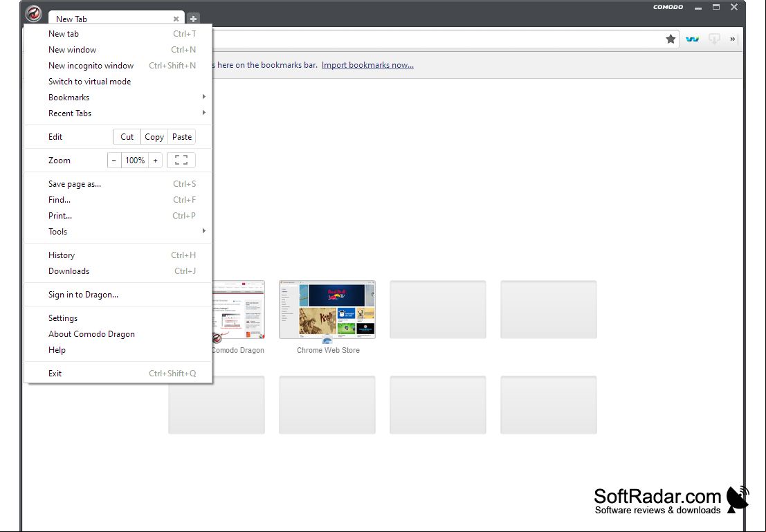Open Comodo Dragon site thumbnail
This screenshot has width=766, height=532.
tap(239, 309)
